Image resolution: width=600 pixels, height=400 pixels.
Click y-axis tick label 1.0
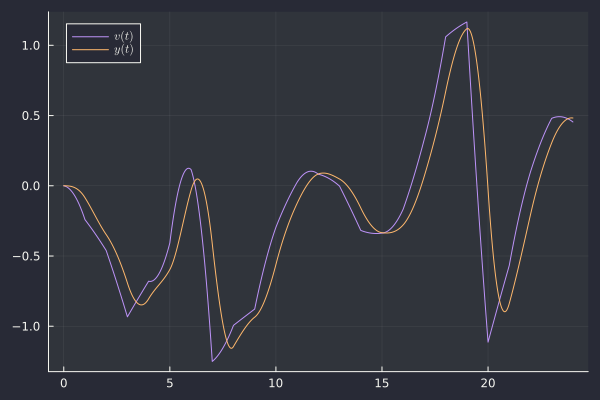click(30, 46)
